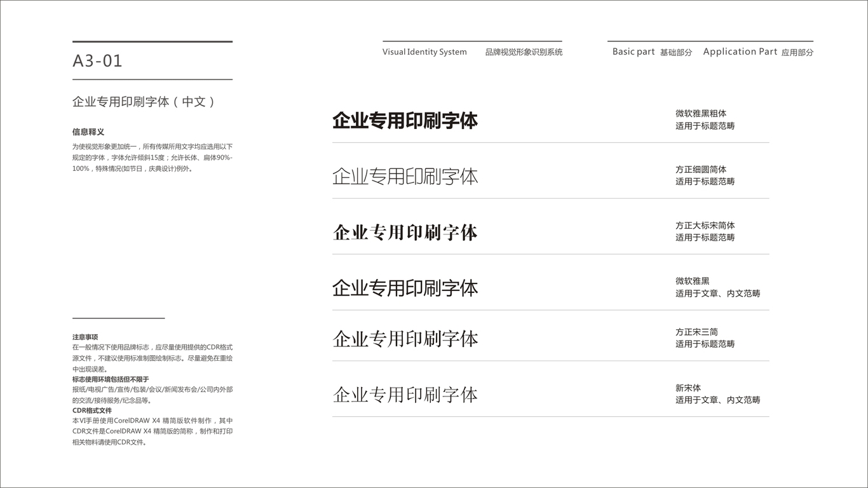Click the 基础部分 label
The height and width of the screenshot is (488, 868).
point(676,52)
